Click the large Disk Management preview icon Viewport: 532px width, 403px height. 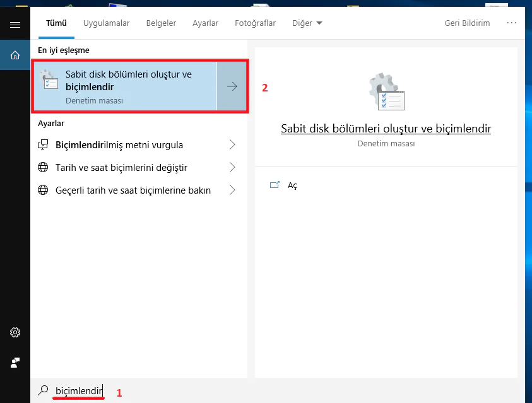[386, 92]
